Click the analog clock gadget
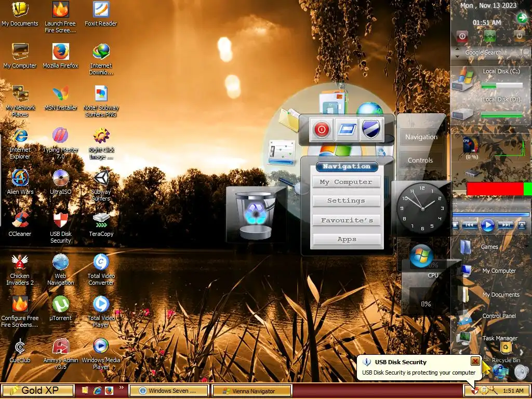Screen dimensions: 532x399 [x=422, y=208]
